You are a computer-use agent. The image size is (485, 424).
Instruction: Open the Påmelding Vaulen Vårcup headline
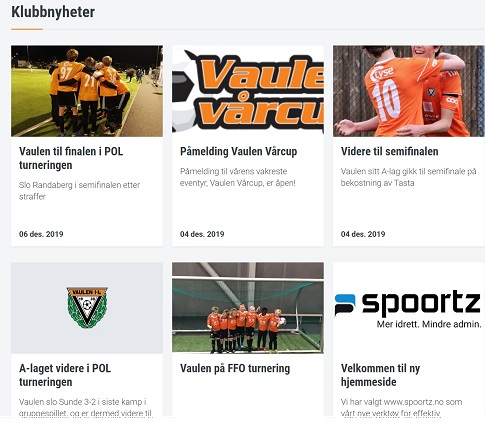(x=238, y=151)
